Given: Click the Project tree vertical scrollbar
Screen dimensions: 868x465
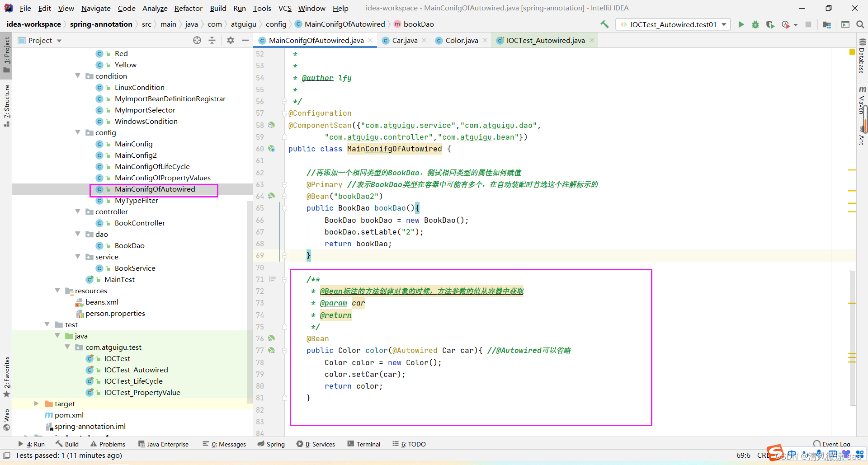Looking at the screenshot, I should [x=249, y=302].
